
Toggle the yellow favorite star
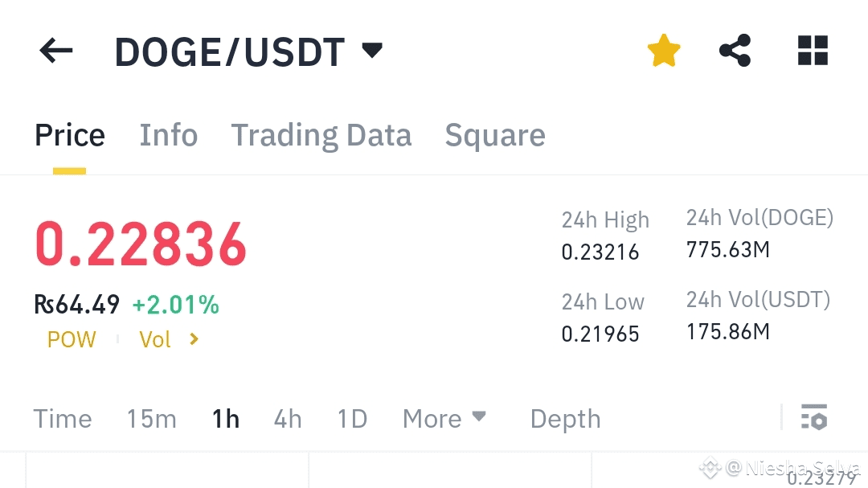[664, 51]
